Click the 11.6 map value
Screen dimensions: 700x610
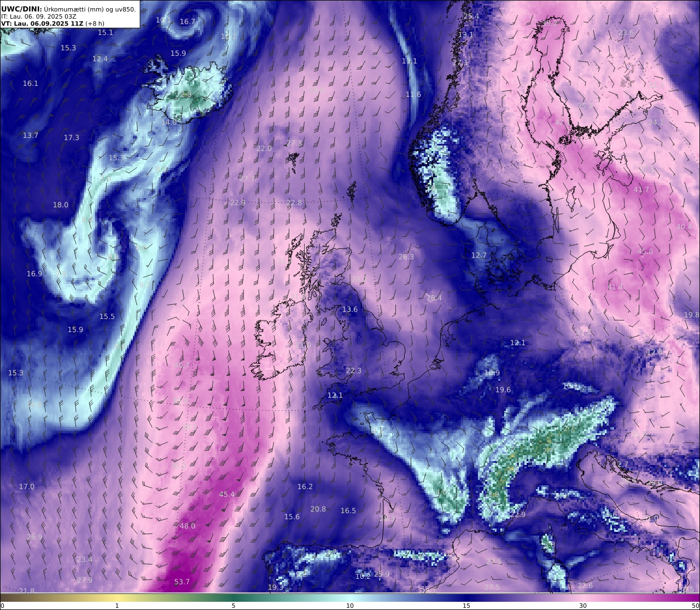coord(413,94)
